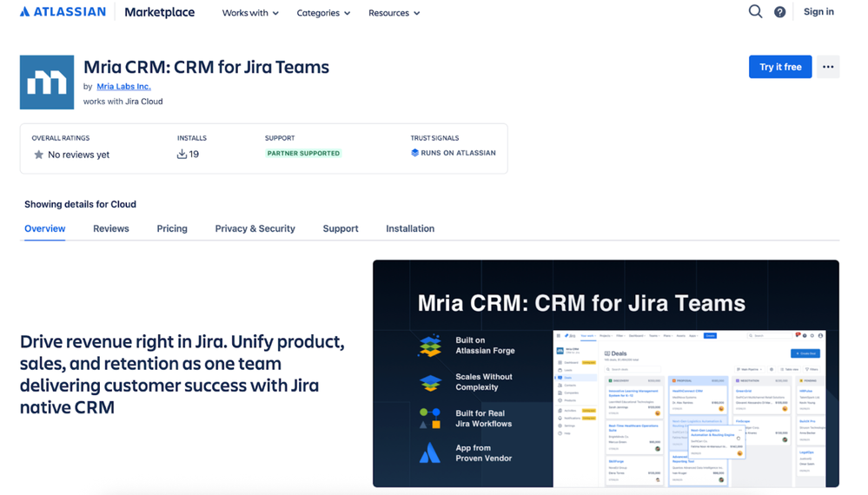Click the Runs on Atlassian badge icon

(x=414, y=153)
